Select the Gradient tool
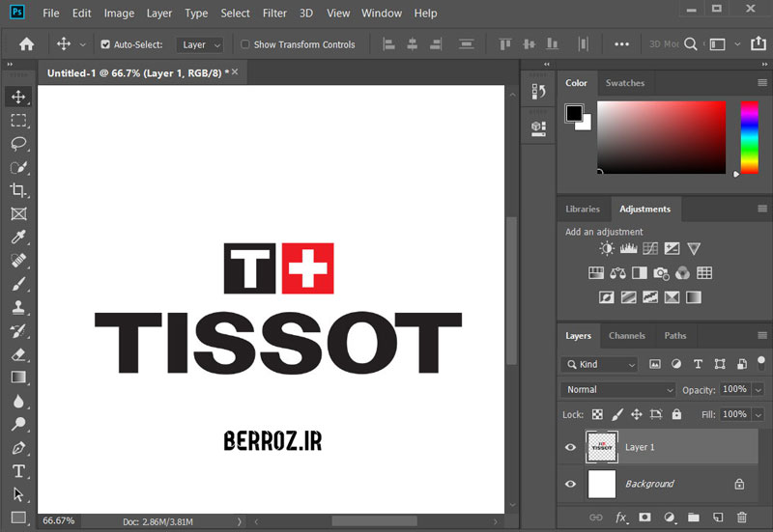Screen dimensions: 773x532 (18, 378)
